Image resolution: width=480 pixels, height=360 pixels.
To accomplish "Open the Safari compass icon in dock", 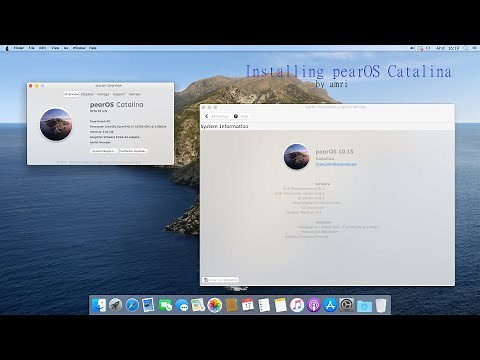I will click(132, 305).
